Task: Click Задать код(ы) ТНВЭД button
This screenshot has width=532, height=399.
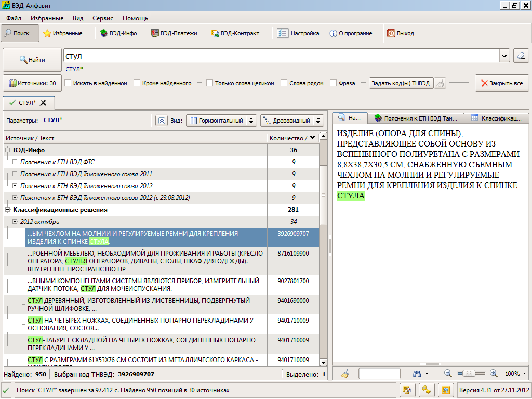Action: coord(401,83)
